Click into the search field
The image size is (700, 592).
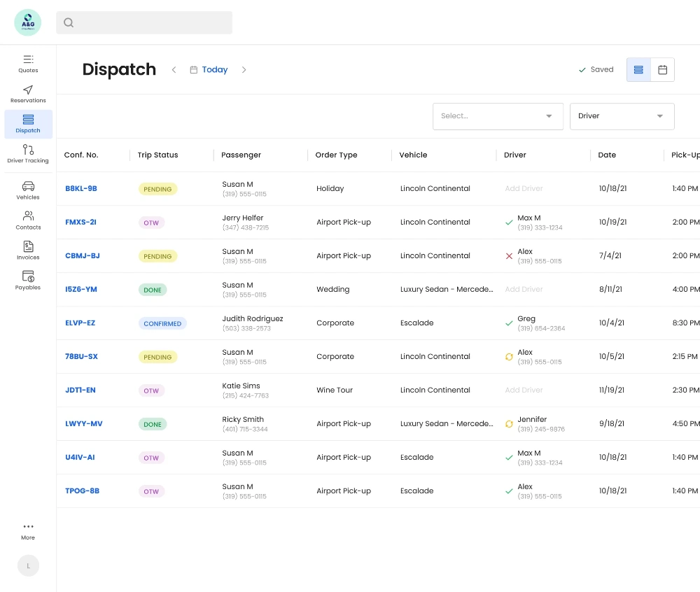click(144, 22)
